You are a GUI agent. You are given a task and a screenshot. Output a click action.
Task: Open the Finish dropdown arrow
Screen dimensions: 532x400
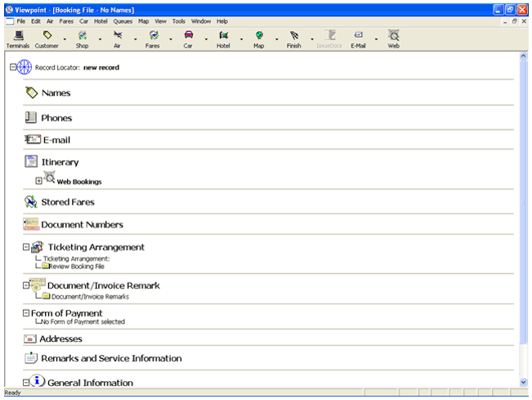coord(312,38)
